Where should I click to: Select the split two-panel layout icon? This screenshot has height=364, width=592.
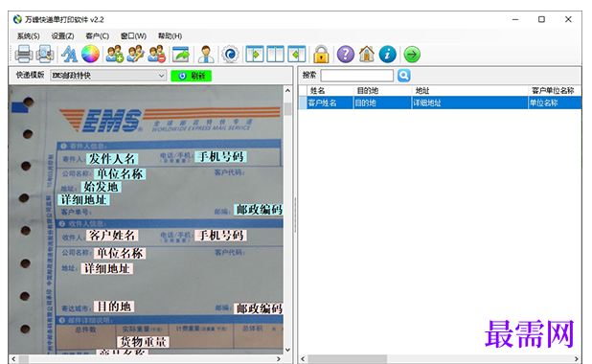pos(276,54)
